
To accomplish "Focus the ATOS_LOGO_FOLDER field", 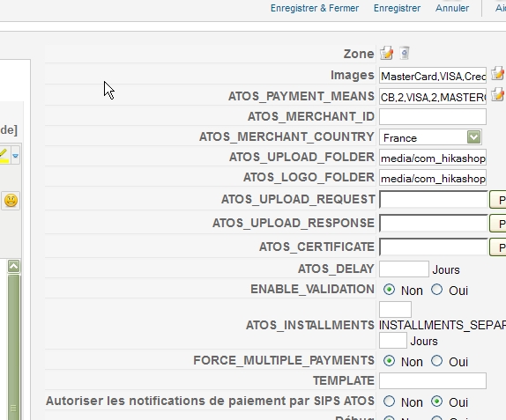I will [433, 178].
